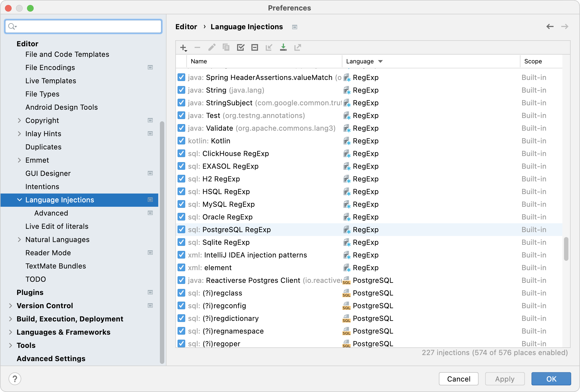Uncheck the kotlin: Kotlin injection
This screenshot has height=392, width=580.
(181, 141)
